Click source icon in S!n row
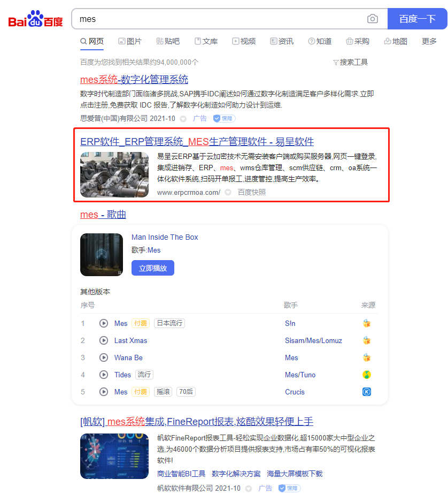The width and height of the screenshot is (448, 502). tap(366, 323)
